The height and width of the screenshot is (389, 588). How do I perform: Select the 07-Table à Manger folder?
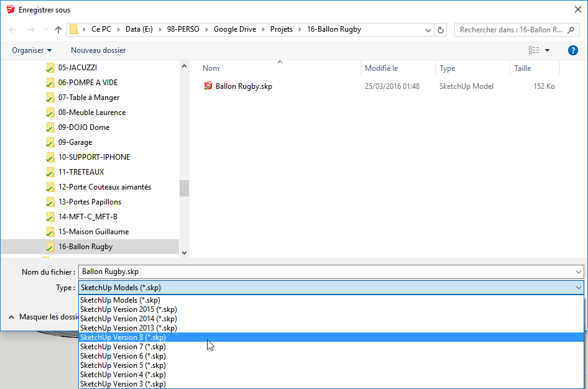[x=89, y=98]
